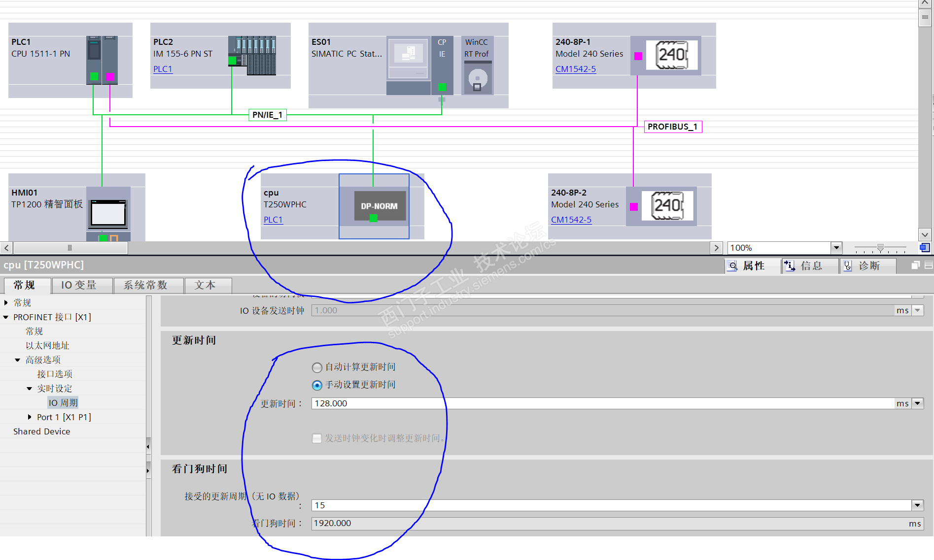Click the magenta port on 240-8P-2
This screenshot has width=934, height=560.
point(634,207)
